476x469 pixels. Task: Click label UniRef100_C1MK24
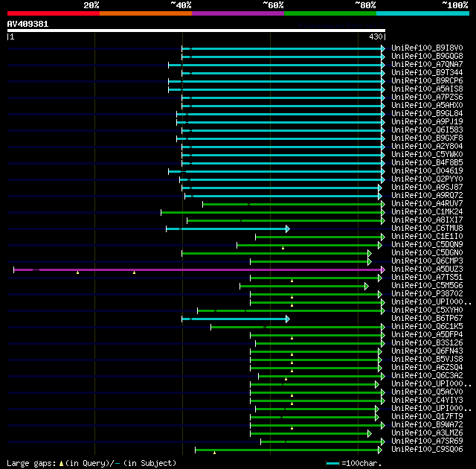tap(427, 212)
